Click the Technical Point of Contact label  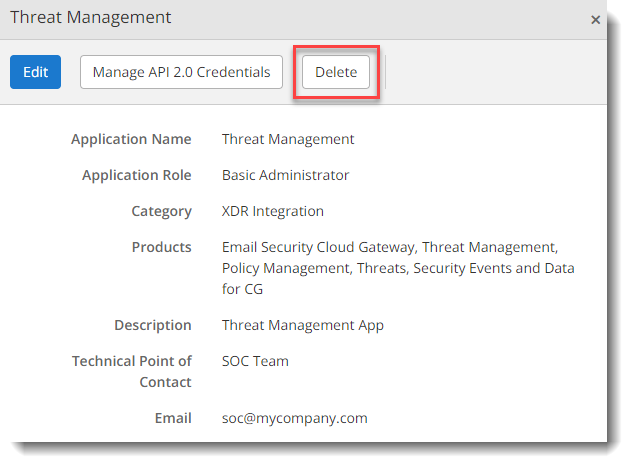pos(131,371)
